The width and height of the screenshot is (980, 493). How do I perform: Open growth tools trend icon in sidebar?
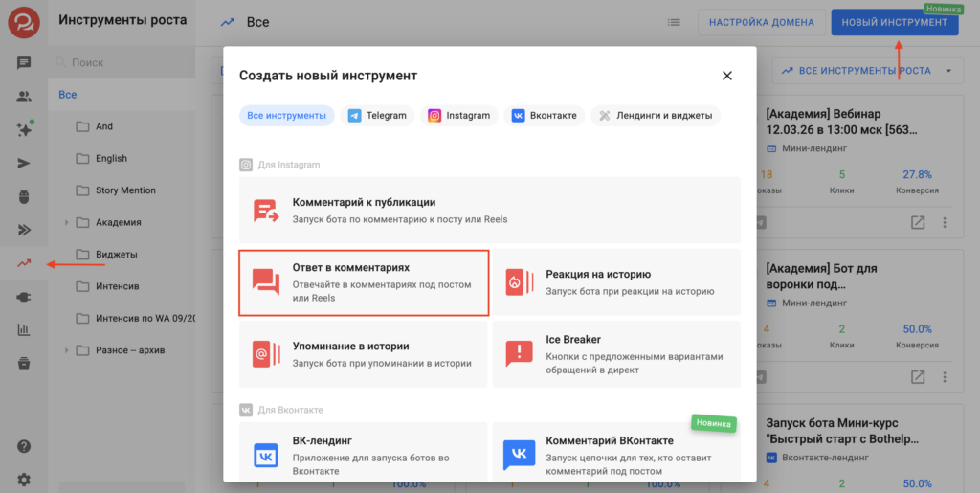[x=24, y=263]
